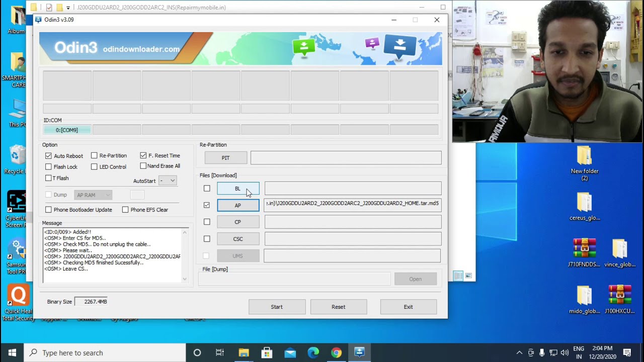Click Start to begin flashing
Screen dimensions: 644x362
pos(277,307)
